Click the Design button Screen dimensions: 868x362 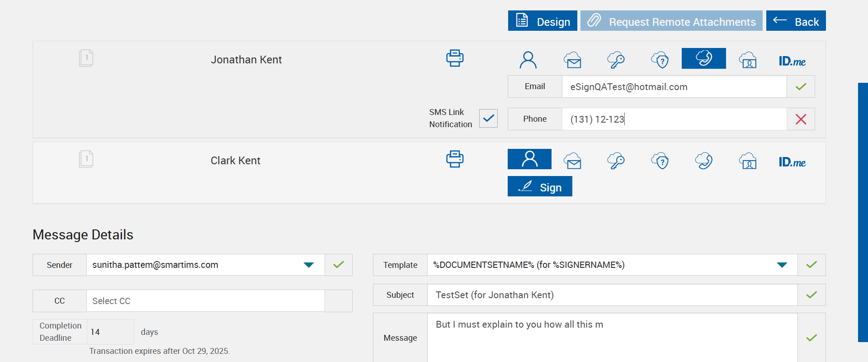[x=542, y=21]
